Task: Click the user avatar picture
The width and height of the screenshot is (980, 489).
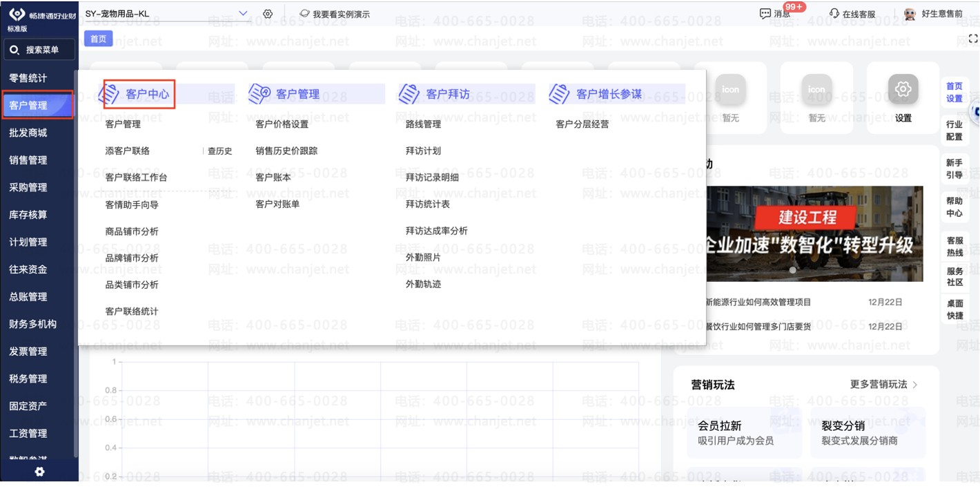Action: [910, 14]
